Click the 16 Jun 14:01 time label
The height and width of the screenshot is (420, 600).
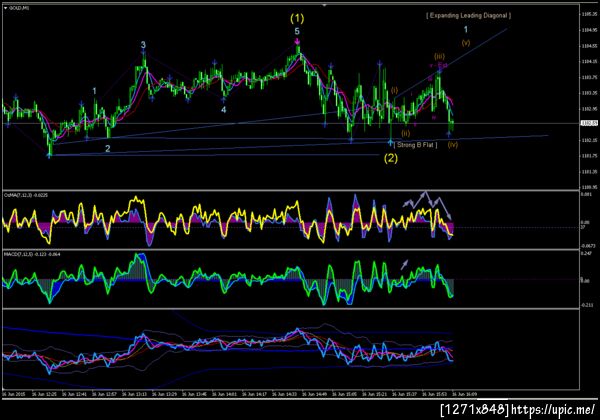(225, 394)
